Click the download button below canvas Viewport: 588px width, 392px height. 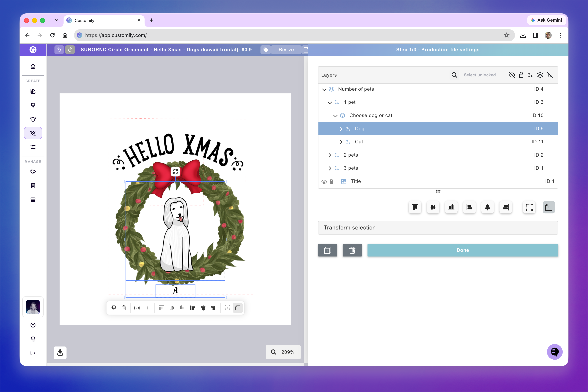point(60,352)
